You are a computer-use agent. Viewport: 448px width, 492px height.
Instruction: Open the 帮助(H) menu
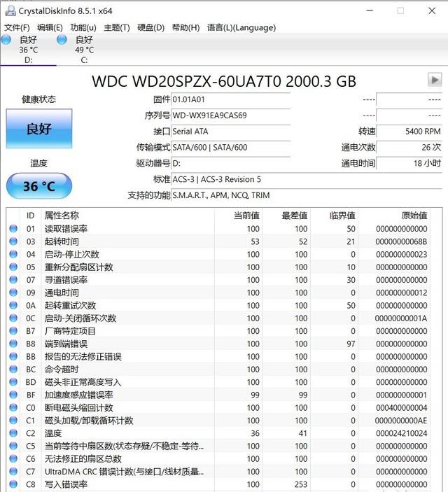(x=185, y=27)
